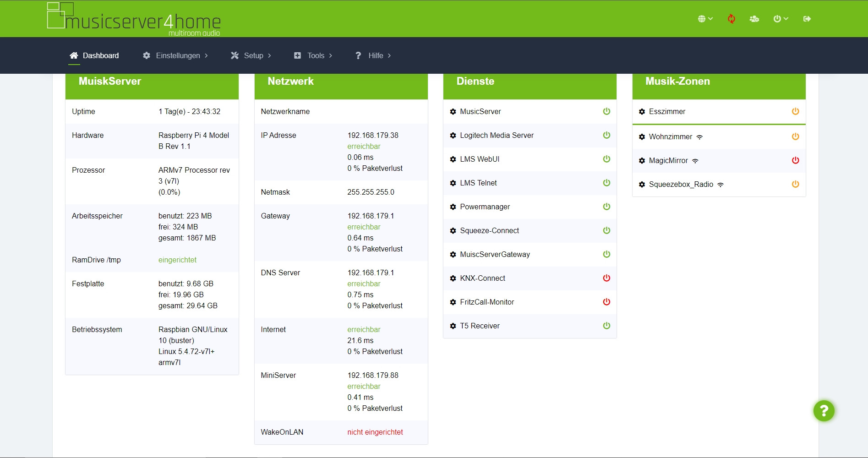Open the FritzCall-Monitor gear icon
The height and width of the screenshot is (458, 868).
tap(453, 302)
